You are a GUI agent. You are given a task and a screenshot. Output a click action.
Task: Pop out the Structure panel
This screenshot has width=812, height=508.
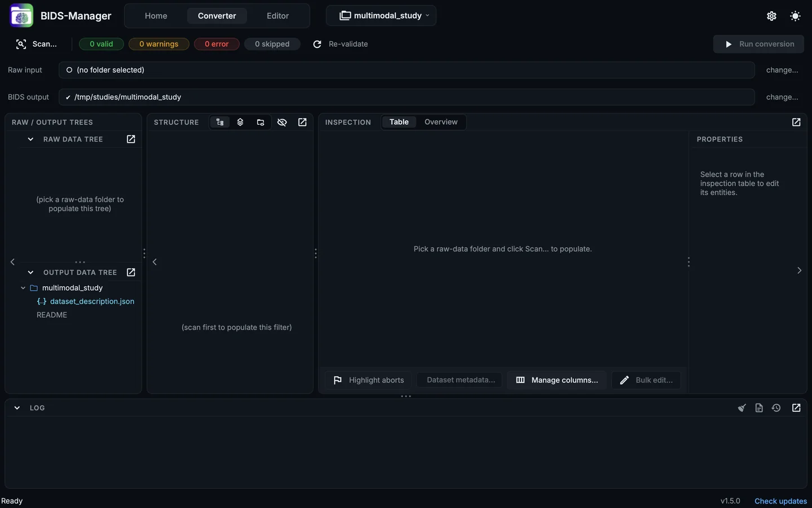point(302,122)
